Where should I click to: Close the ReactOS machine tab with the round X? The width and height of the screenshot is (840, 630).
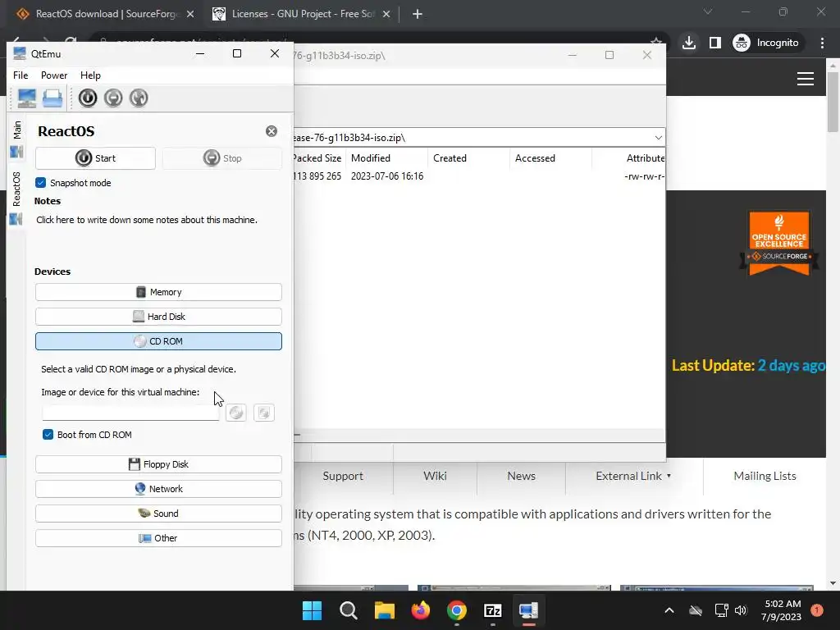coord(272,131)
